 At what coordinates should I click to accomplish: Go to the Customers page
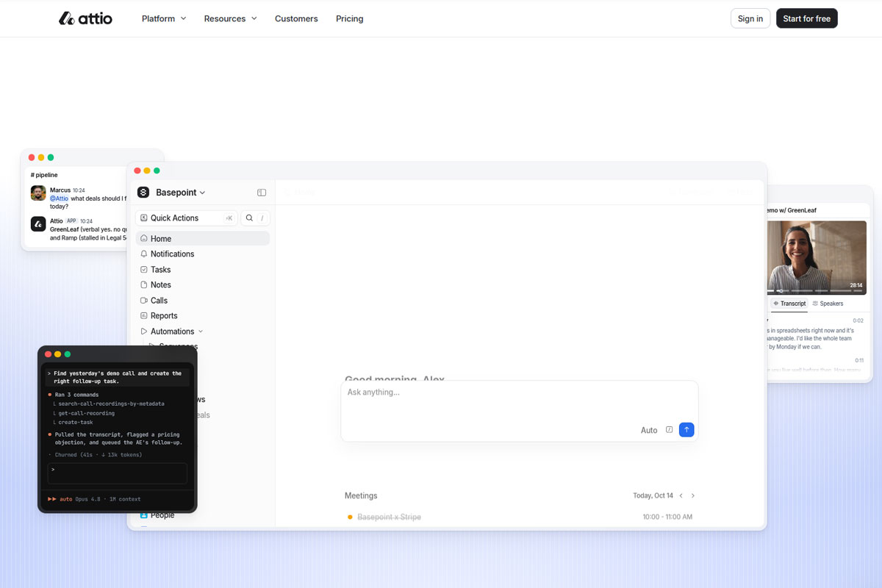pos(296,18)
